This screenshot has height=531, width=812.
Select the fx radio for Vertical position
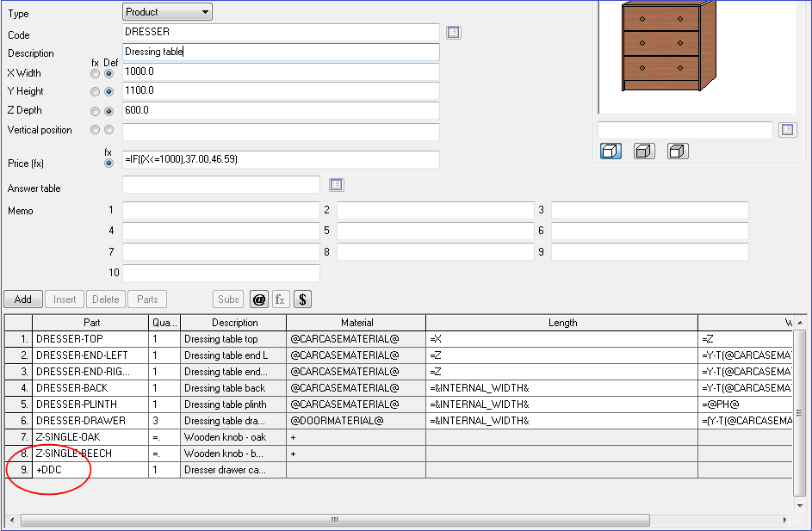point(95,130)
